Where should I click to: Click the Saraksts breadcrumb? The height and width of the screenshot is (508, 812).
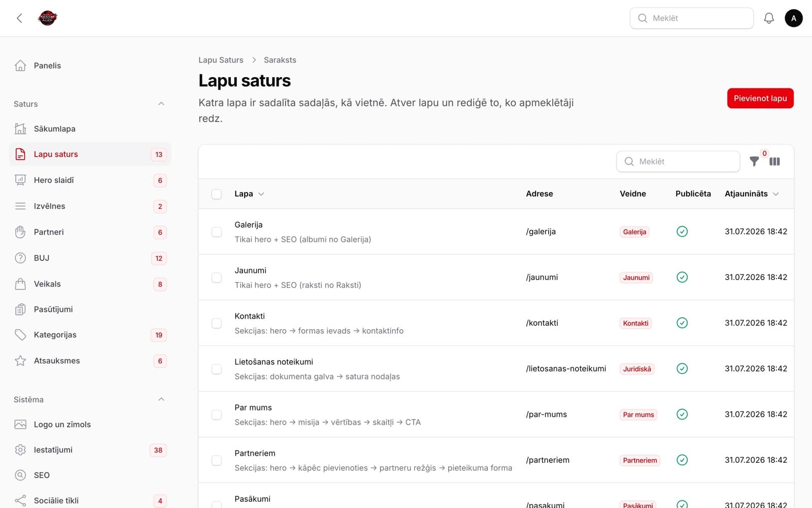click(x=280, y=60)
